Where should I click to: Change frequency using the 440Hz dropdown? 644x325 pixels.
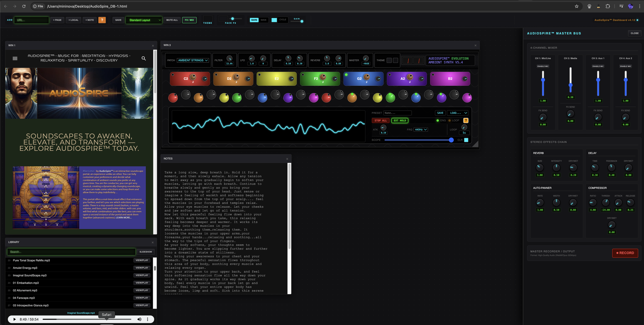pyautogui.click(x=420, y=129)
